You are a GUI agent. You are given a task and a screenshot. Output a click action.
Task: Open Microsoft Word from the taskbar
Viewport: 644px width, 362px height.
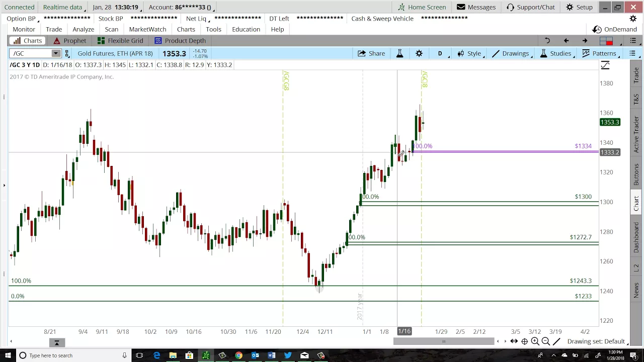[272, 355]
